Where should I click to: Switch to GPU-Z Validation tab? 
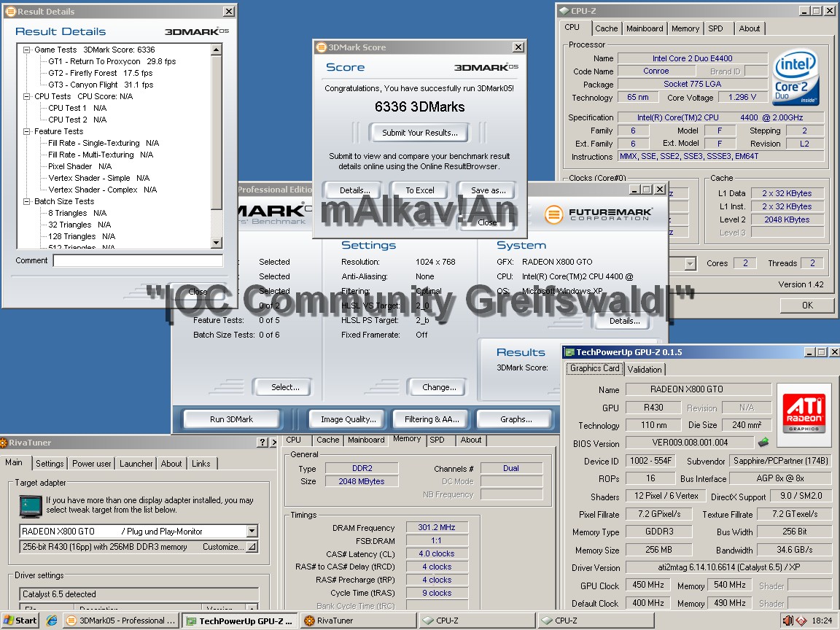tap(645, 369)
